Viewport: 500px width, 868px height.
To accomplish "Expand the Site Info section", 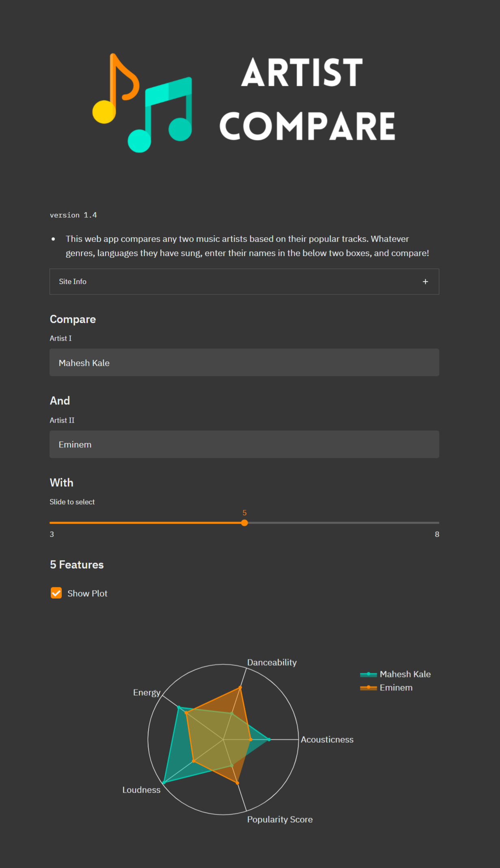I will (x=244, y=281).
